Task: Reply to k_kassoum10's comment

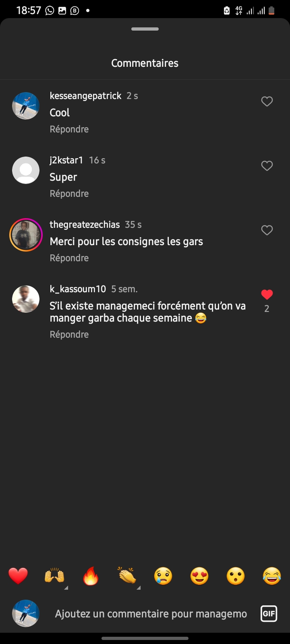Action: (69, 334)
